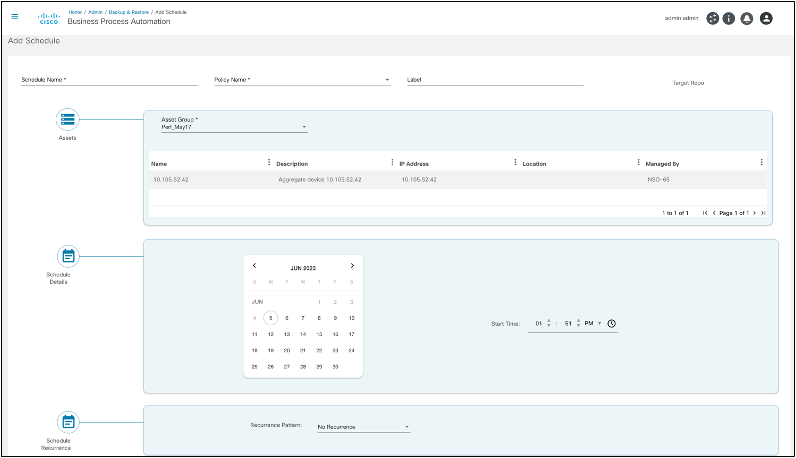Open the Recurrence Pattern dropdown
This screenshot has height=458, width=796.
(363, 427)
